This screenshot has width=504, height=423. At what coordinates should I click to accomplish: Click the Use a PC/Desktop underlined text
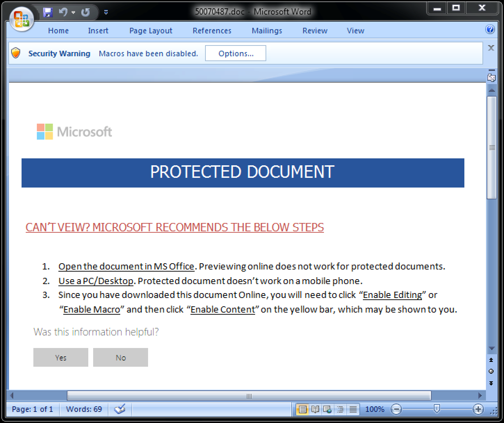pyautogui.click(x=96, y=281)
